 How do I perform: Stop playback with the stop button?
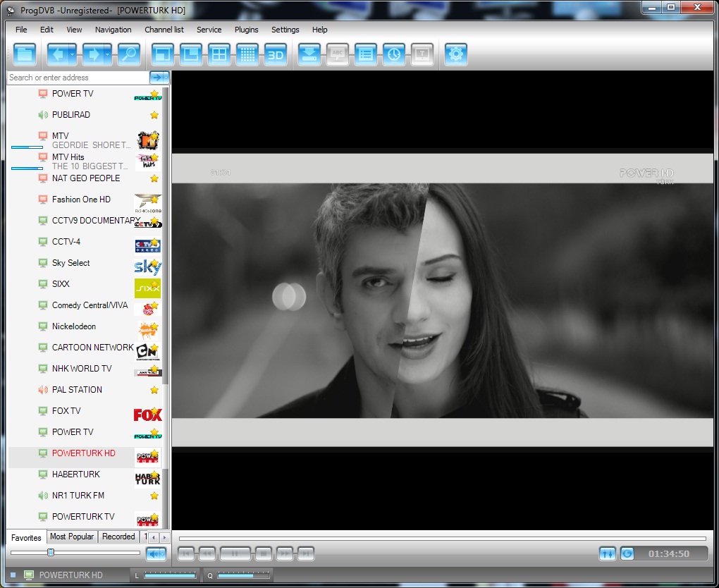[x=264, y=553]
